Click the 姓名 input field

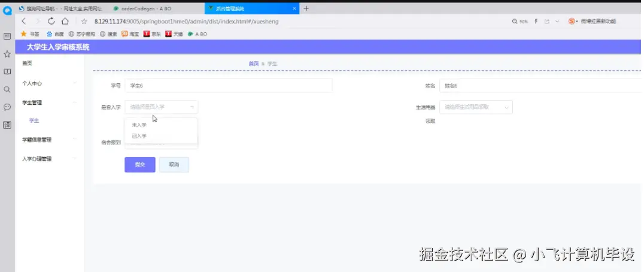pos(541,86)
